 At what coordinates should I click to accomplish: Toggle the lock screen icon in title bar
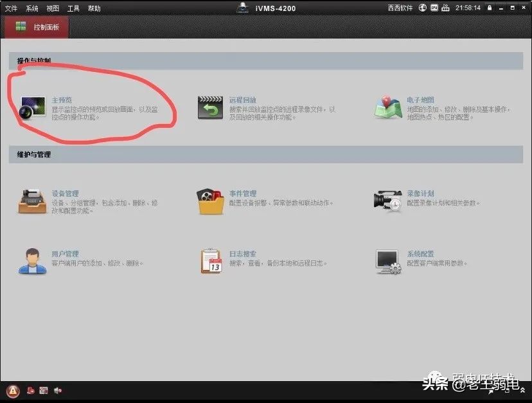pos(490,8)
